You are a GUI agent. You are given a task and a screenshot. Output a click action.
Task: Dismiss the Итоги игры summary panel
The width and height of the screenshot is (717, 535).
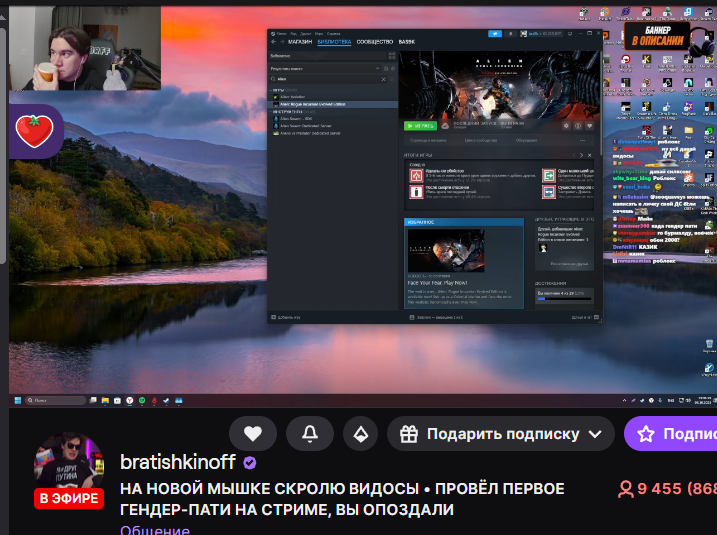589,155
